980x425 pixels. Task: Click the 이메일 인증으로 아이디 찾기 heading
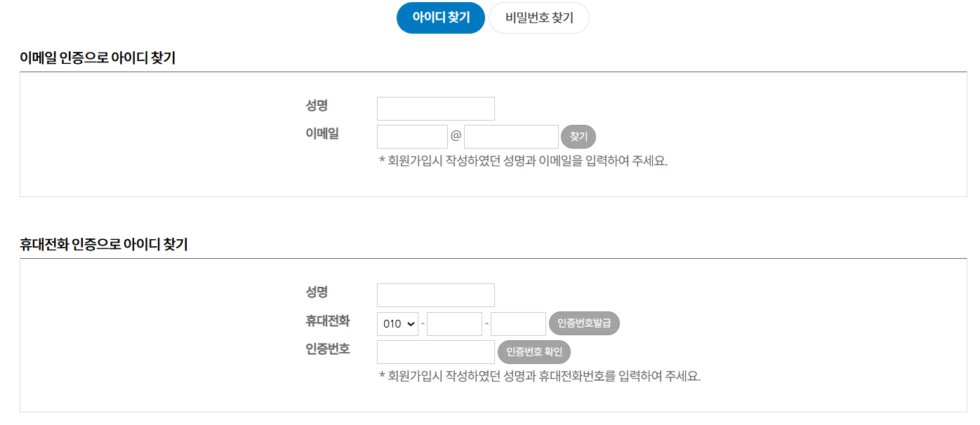coord(98,58)
